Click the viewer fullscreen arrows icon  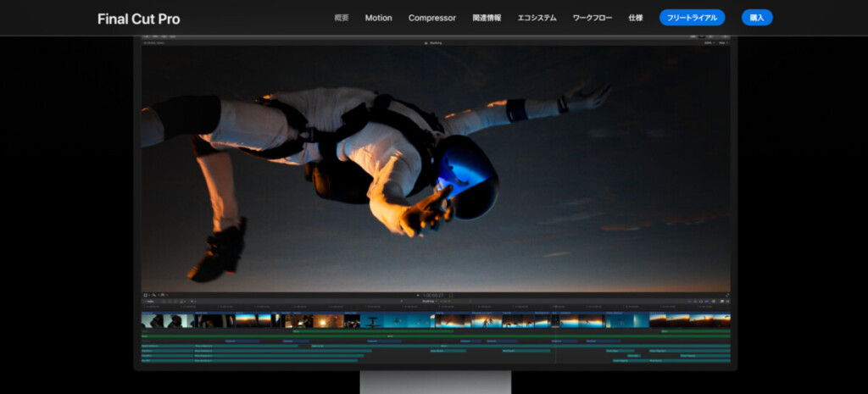pyautogui.click(x=727, y=296)
